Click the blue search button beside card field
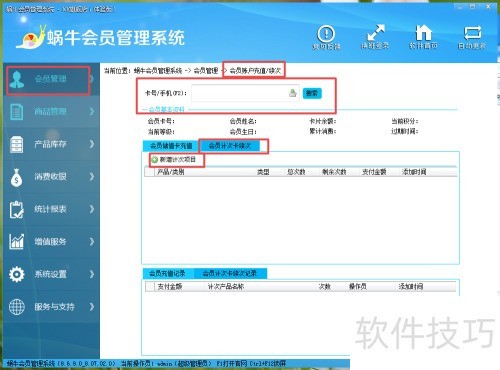This screenshot has width=500, height=370. coord(312,93)
